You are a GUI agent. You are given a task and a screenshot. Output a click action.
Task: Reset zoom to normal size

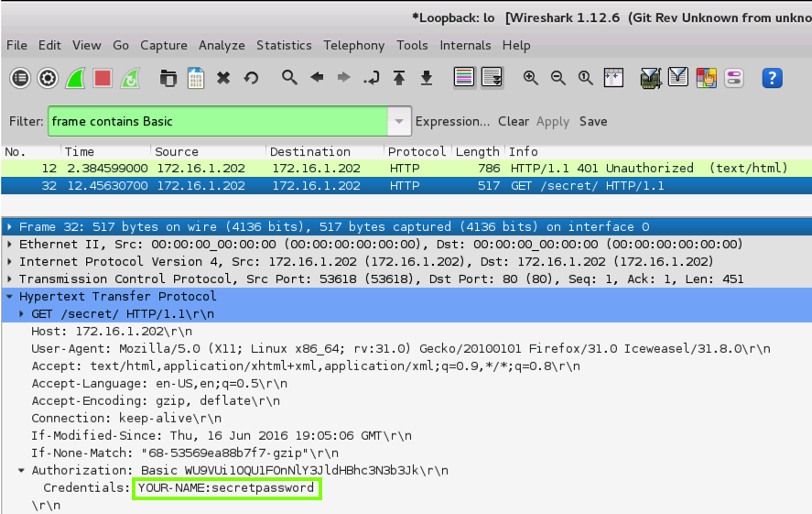point(586,78)
